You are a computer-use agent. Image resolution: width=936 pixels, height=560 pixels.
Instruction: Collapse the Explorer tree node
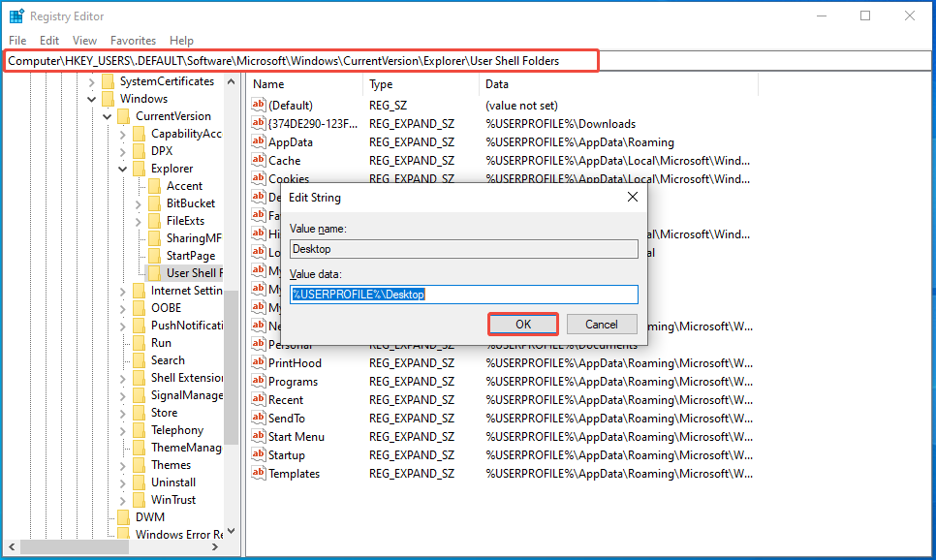[x=122, y=169]
